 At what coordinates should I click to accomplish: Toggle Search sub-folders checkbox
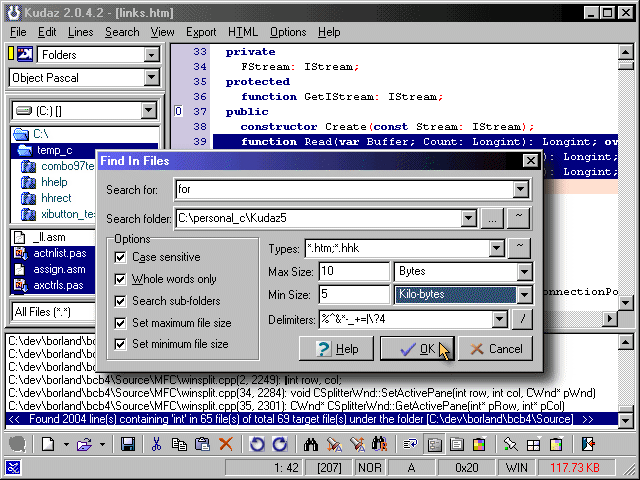click(120, 301)
